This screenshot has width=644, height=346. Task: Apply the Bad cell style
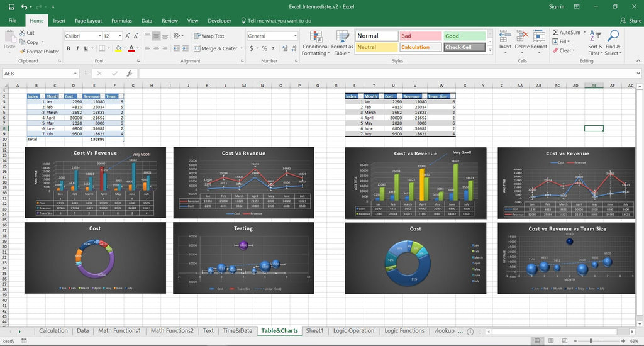pos(421,36)
